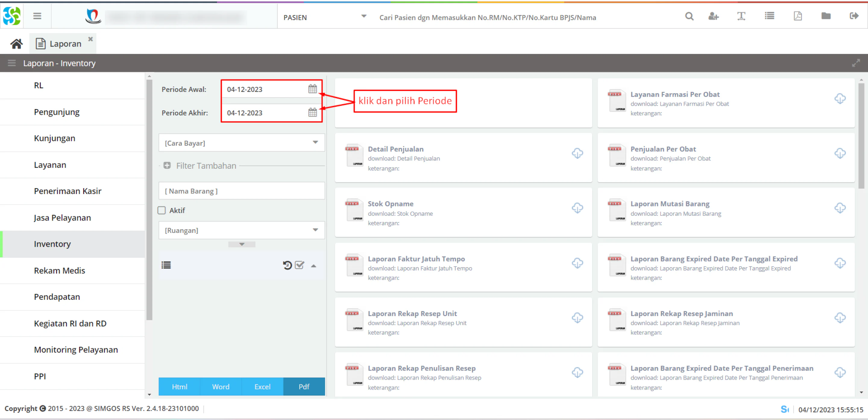Export report as Excel
This screenshot has height=420, width=868.
[262, 387]
